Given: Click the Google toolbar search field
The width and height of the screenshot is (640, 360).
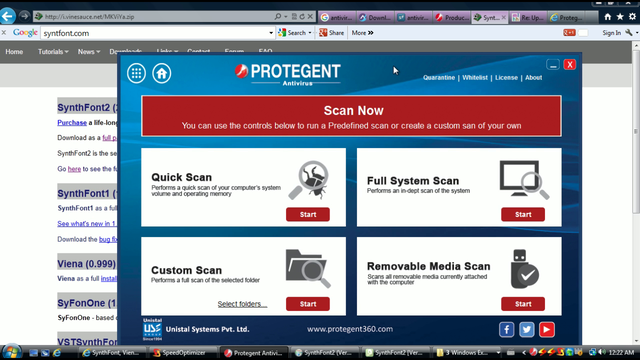Looking at the screenshot, I should (x=155, y=33).
